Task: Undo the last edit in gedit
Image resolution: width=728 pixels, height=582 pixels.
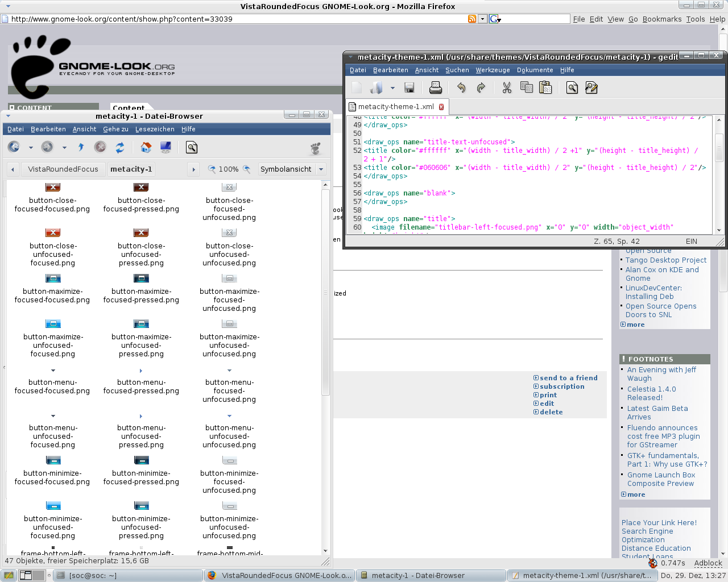Action: tap(461, 88)
